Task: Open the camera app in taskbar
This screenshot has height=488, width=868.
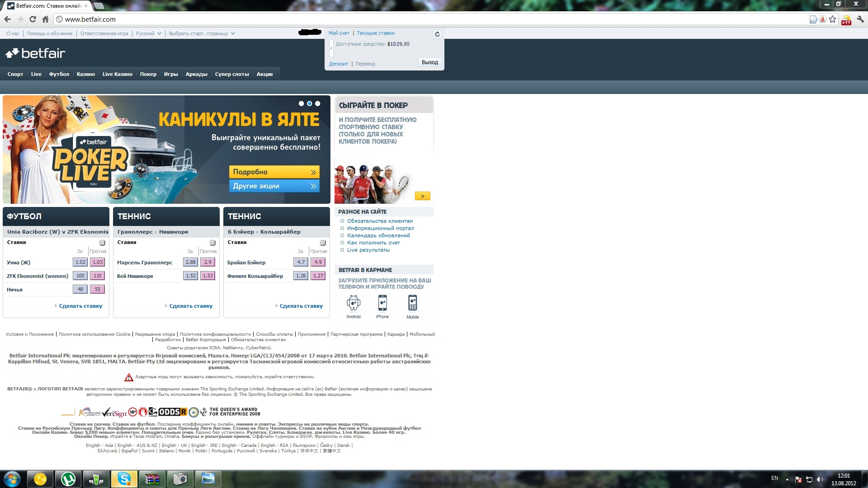Action: (180, 479)
